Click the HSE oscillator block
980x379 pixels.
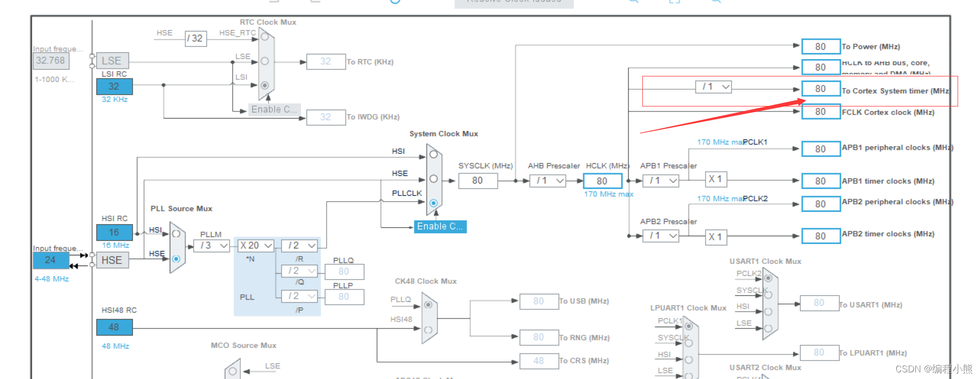click(112, 260)
